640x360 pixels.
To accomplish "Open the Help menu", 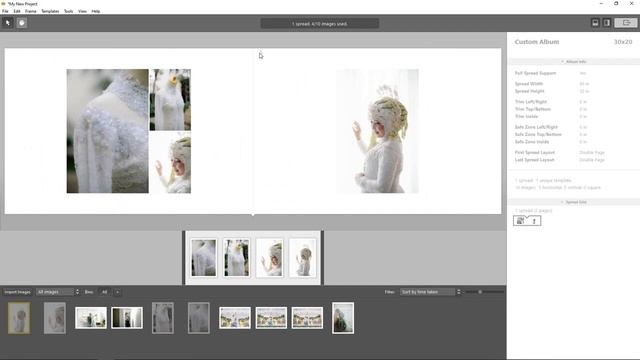I will (x=96, y=11).
